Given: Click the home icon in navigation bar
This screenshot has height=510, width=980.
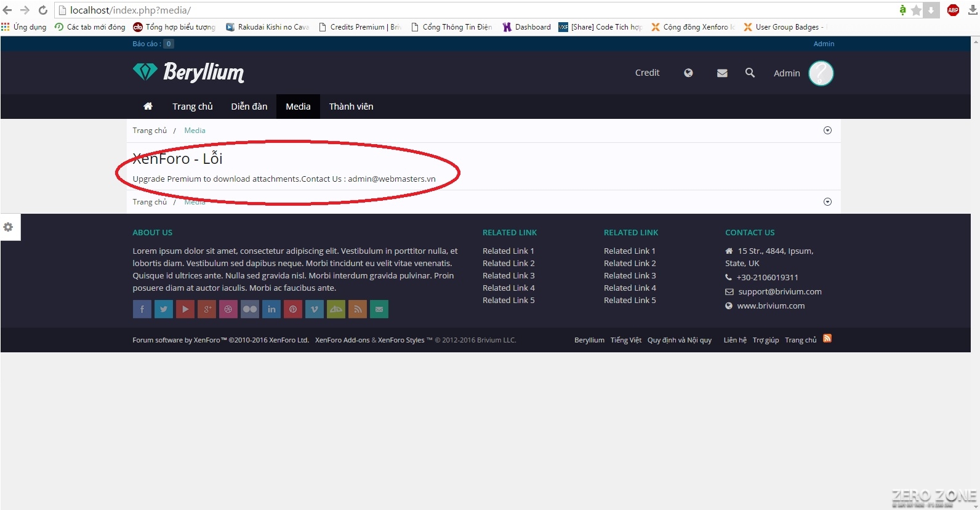Looking at the screenshot, I should [x=148, y=107].
